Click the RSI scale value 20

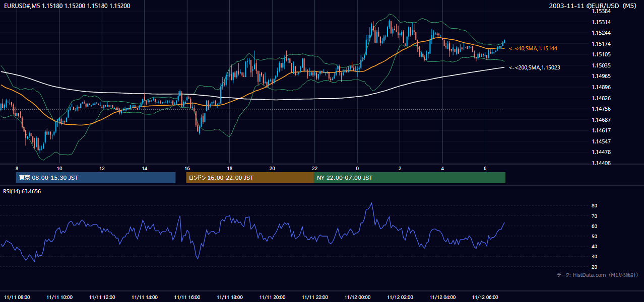coord(594,267)
